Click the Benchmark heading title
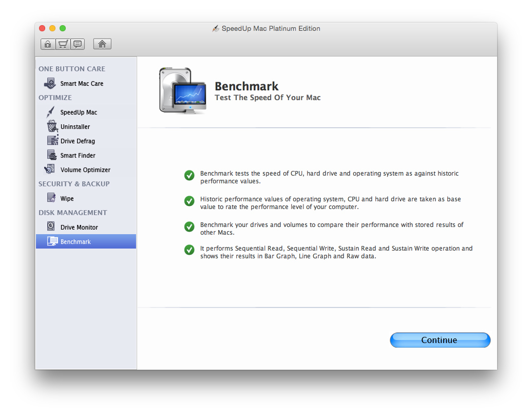 [x=246, y=86]
